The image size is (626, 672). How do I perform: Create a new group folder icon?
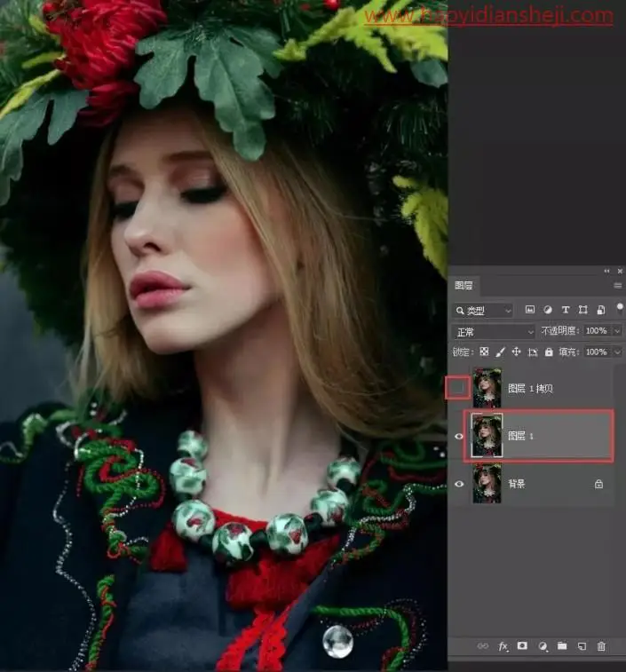[562, 645]
